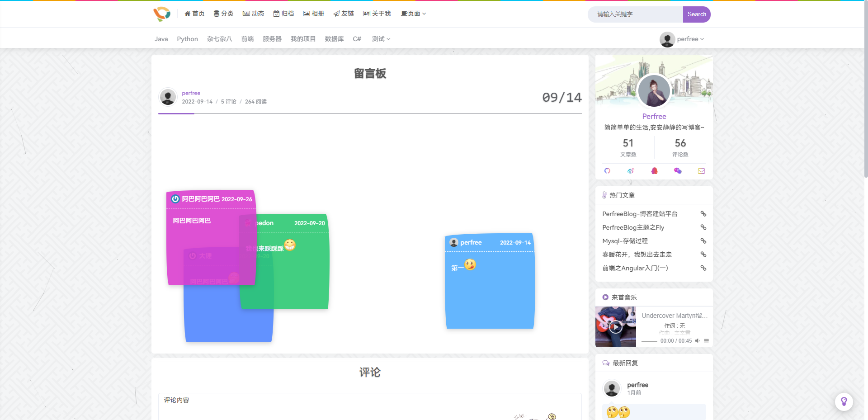Click the 来首音乐 play circle icon

pyautogui.click(x=605, y=297)
